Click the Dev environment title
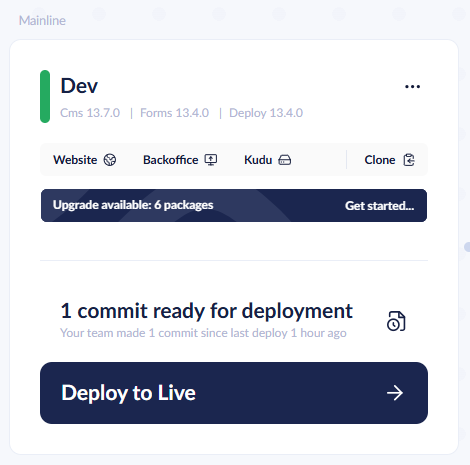Image resolution: width=470 pixels, height=465 pixels. point(79,86)
